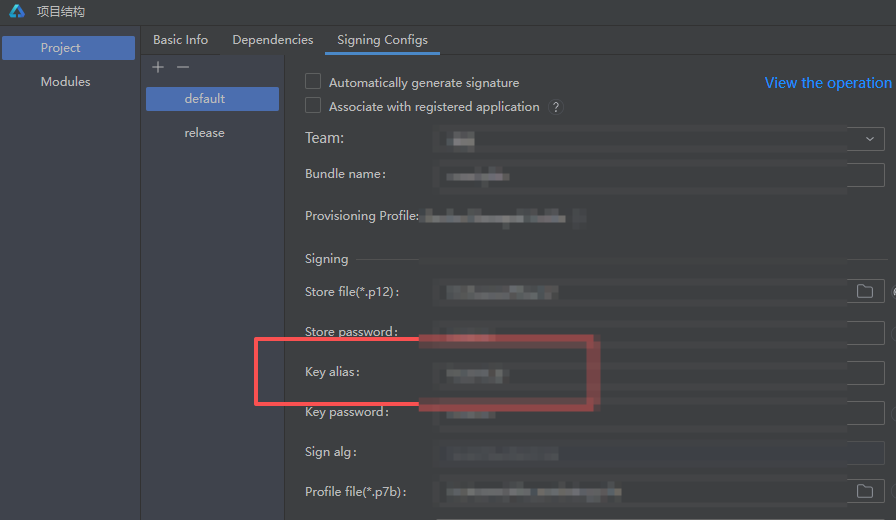Screen dimensions: 896x520
Task: Select Modules in the left sidebar
Action: tap(65, 82)
